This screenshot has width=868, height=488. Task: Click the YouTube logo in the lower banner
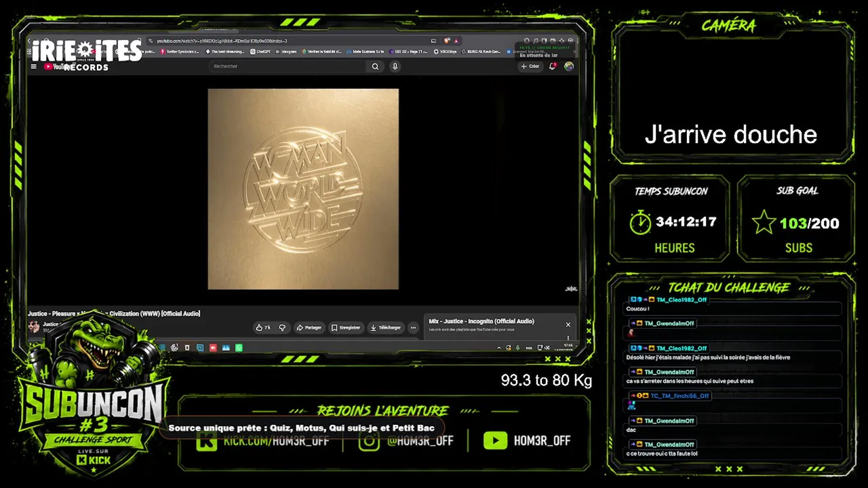tap(495, 441)
